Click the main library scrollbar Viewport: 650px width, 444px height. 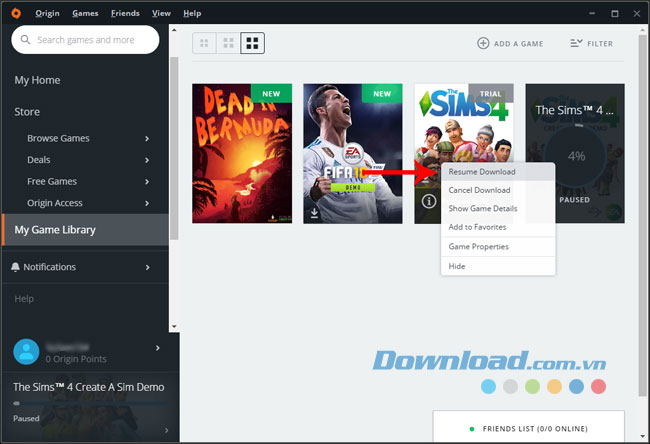coord(643,215)
